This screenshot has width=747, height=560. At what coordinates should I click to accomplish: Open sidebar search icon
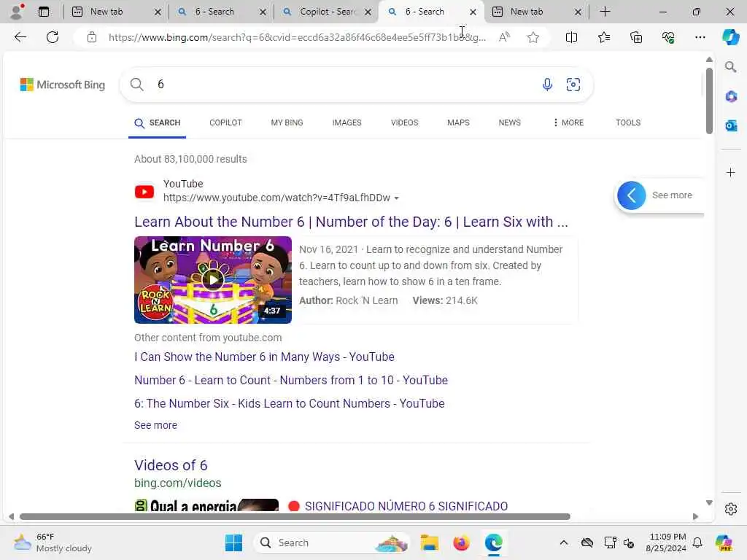730,67
